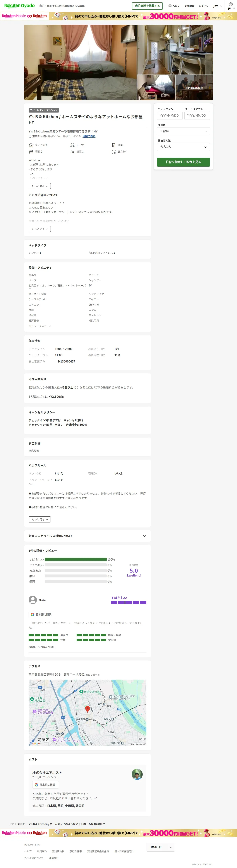
Task: Click the 株式会社エアホスト host name
Action: coord(47,772)
